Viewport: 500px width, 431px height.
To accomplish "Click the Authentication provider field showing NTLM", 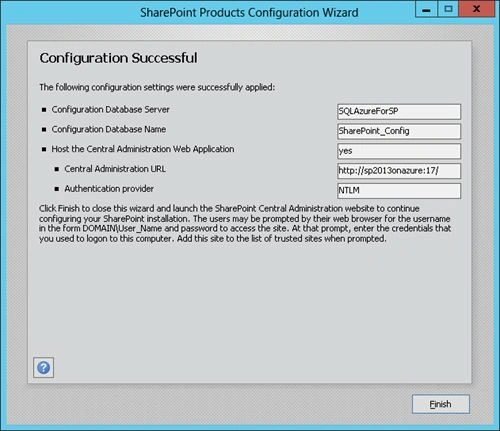I will click(399, 191).
